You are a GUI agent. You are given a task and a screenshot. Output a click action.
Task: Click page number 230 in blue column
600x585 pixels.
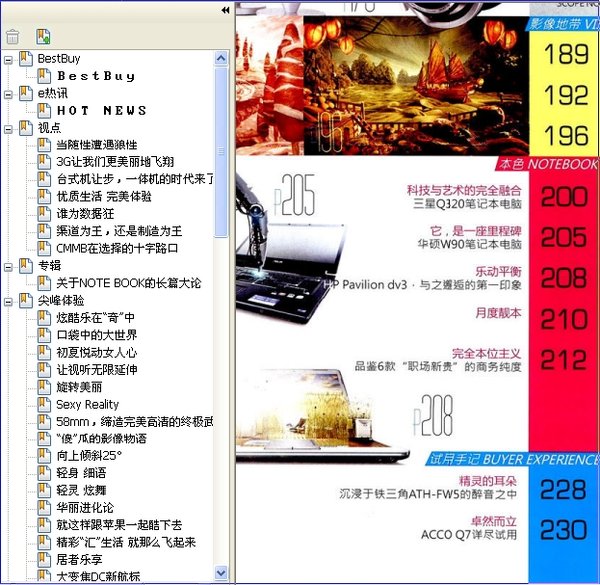tap(563, 530)
